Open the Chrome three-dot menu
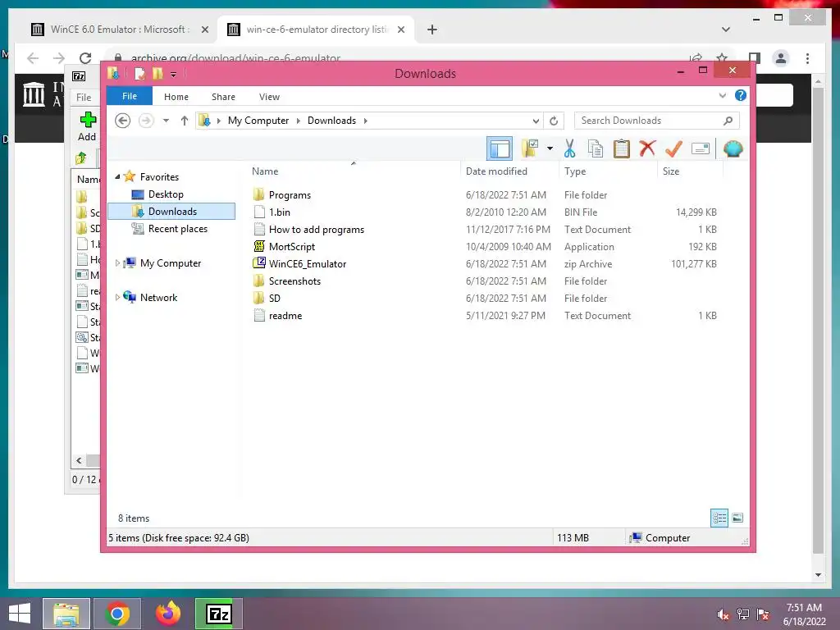Screen dimensions: 840x630 tap(807, 58)
